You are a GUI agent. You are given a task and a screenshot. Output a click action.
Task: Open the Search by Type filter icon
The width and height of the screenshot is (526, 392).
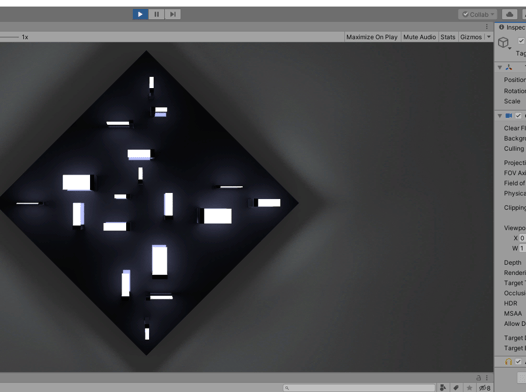pos(443,388)
